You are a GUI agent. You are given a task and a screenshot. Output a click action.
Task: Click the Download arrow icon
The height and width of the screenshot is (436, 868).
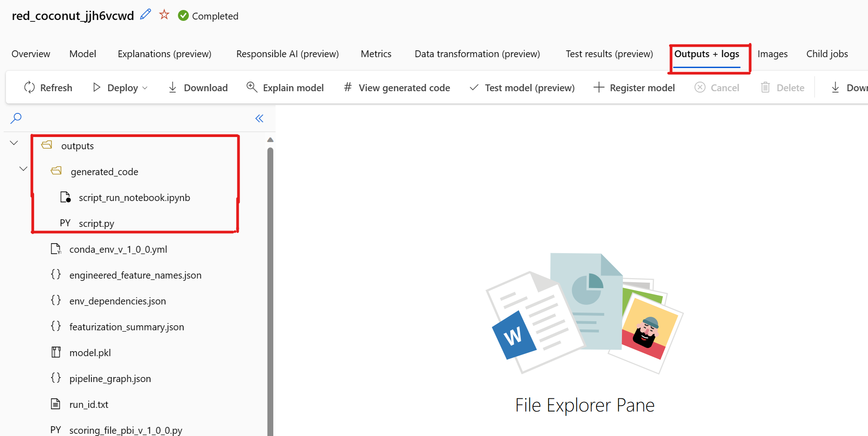pyautogui.click(x=173, y=88)
